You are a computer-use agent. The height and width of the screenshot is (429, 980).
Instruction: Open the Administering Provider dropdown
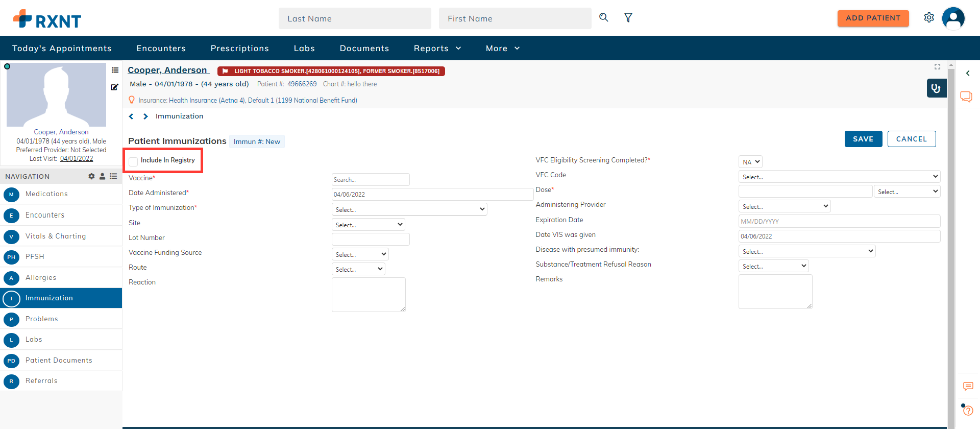(x=785, y=206)
